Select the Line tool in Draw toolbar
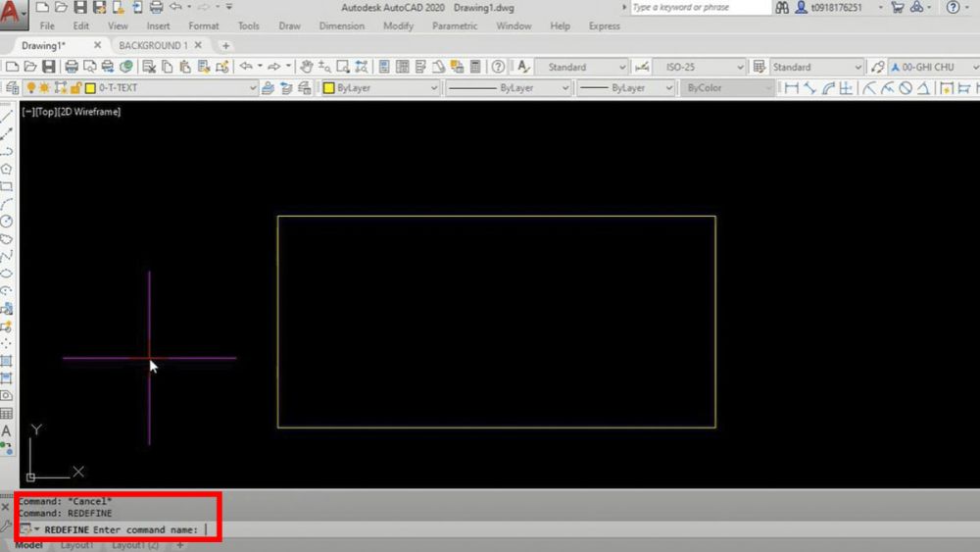980x552 pixels. click(7, 117)
